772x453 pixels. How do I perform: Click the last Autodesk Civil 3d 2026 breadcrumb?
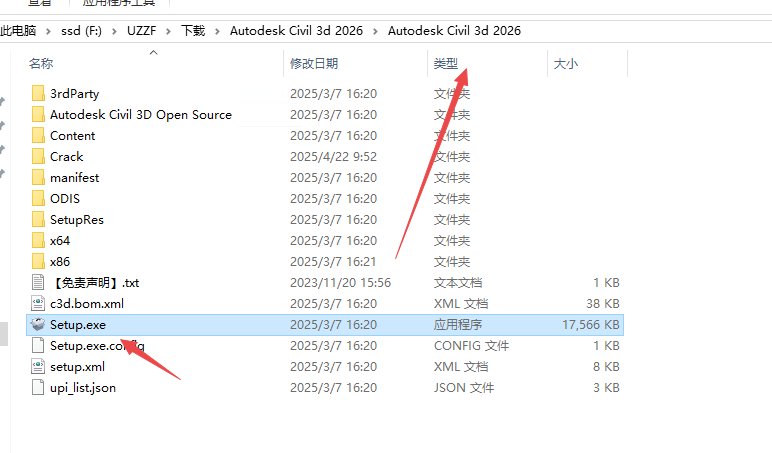(454, 31)
